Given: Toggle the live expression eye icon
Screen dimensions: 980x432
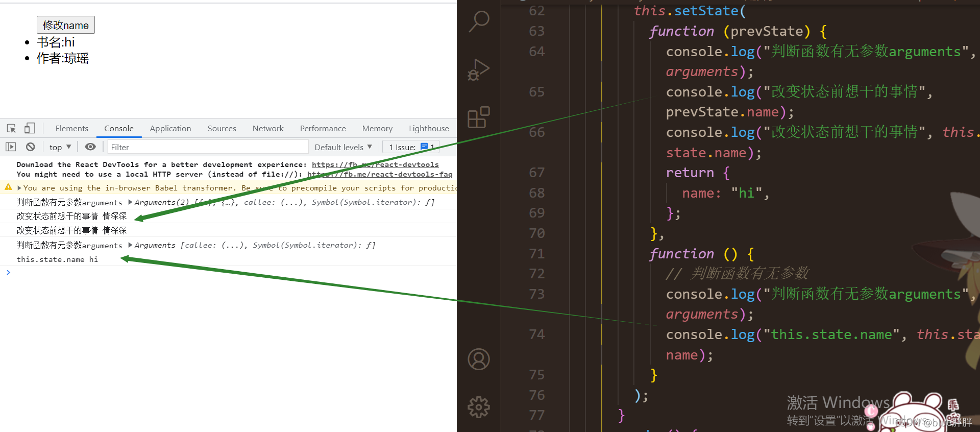Looking at the screenshot, I should point(90,147).
